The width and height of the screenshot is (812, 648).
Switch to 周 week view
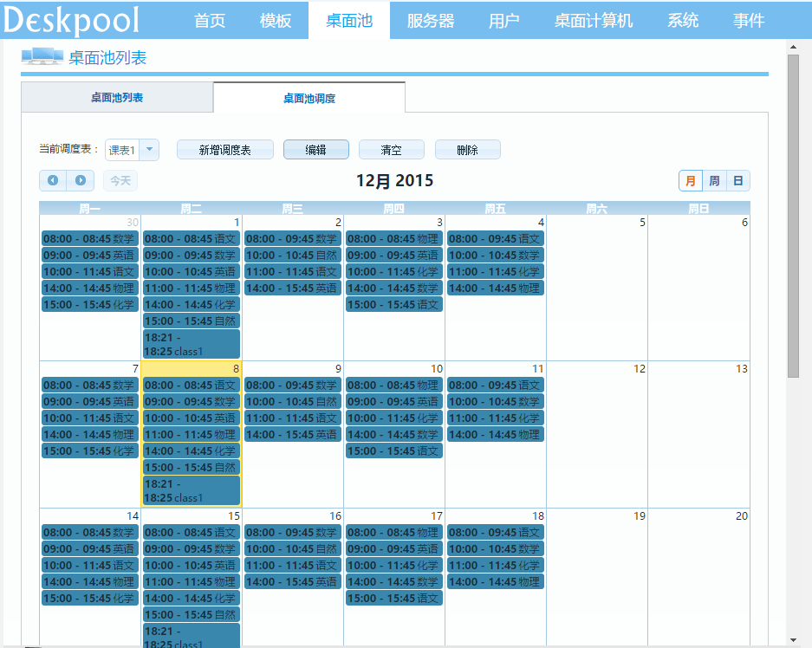coord(714,181)
